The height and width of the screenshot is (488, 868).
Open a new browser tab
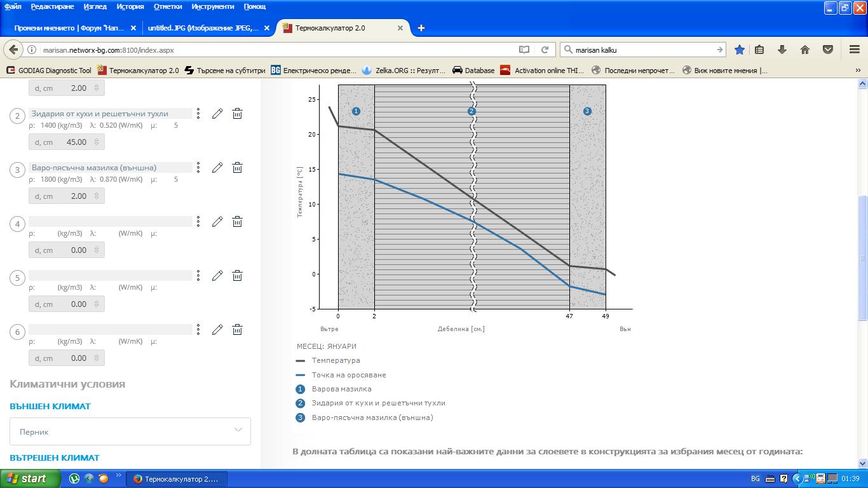tap(421, 28)
